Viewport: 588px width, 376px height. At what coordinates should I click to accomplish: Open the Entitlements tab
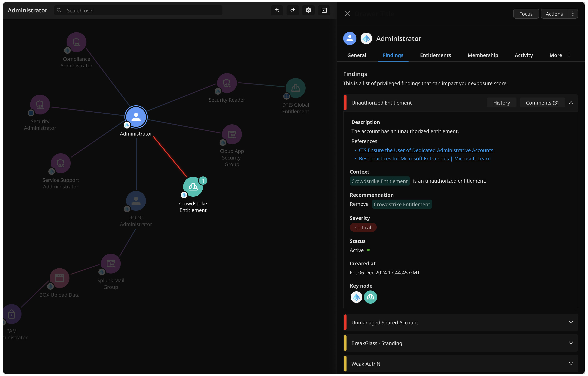point(435,55)
